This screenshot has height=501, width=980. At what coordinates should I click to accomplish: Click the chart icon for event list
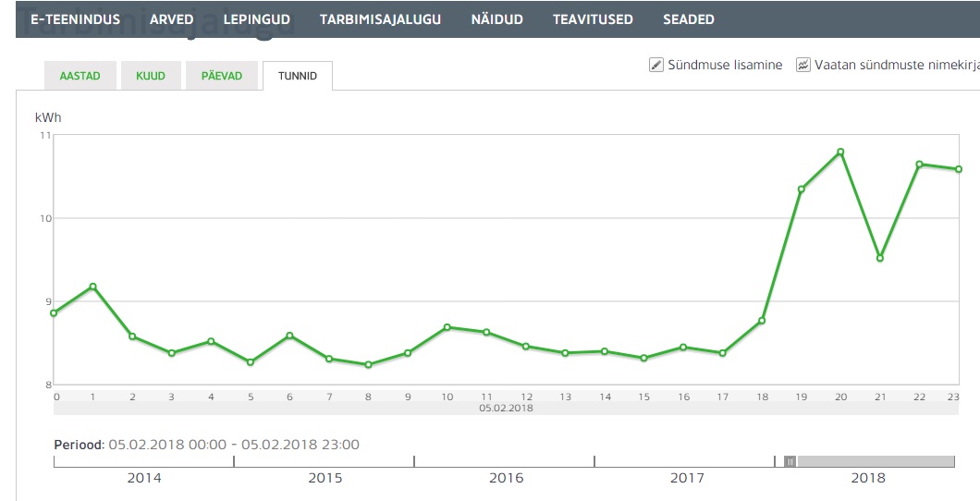pos(803,65)
